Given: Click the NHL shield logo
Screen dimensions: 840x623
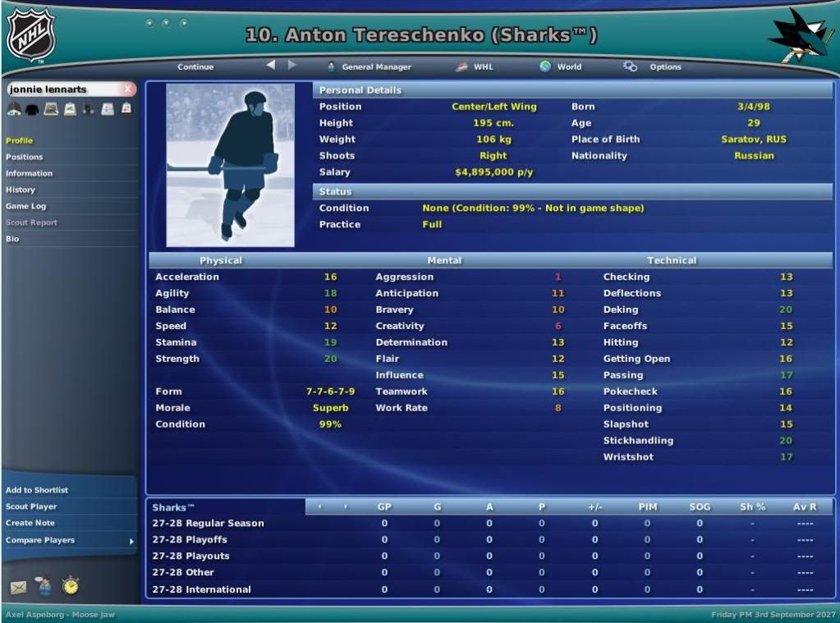Looking at the screenshot, I should tap(30, 35).
